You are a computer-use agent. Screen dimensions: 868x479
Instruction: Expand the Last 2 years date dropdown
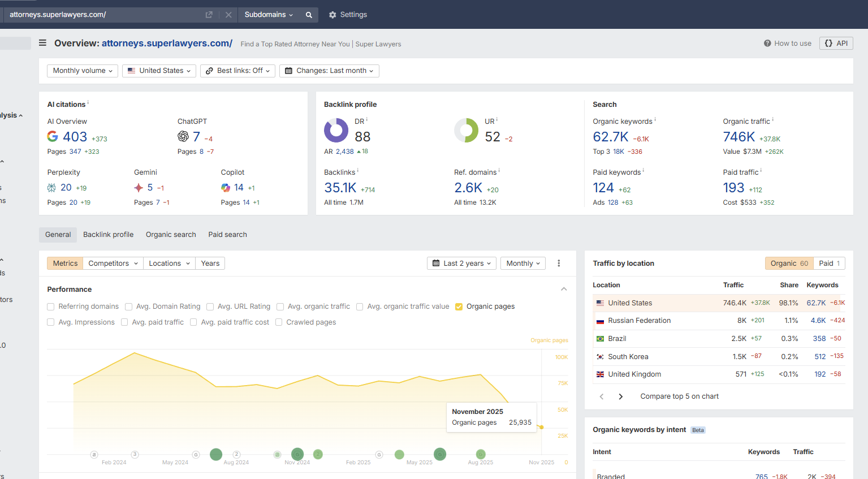pyautogui.click(x=461, y=264)
